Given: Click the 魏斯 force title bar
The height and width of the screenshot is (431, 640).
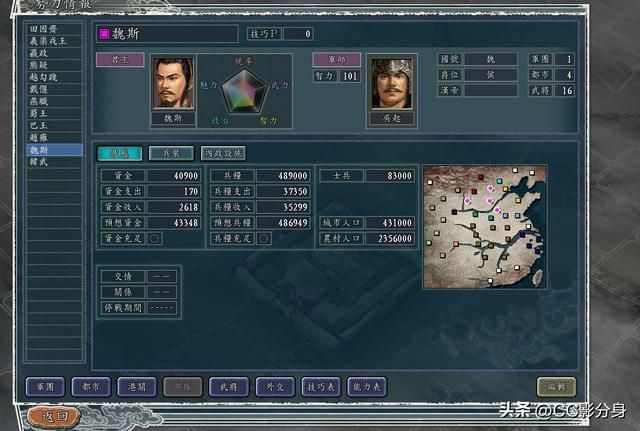Looking at the screenshot, I should point(167,34).
